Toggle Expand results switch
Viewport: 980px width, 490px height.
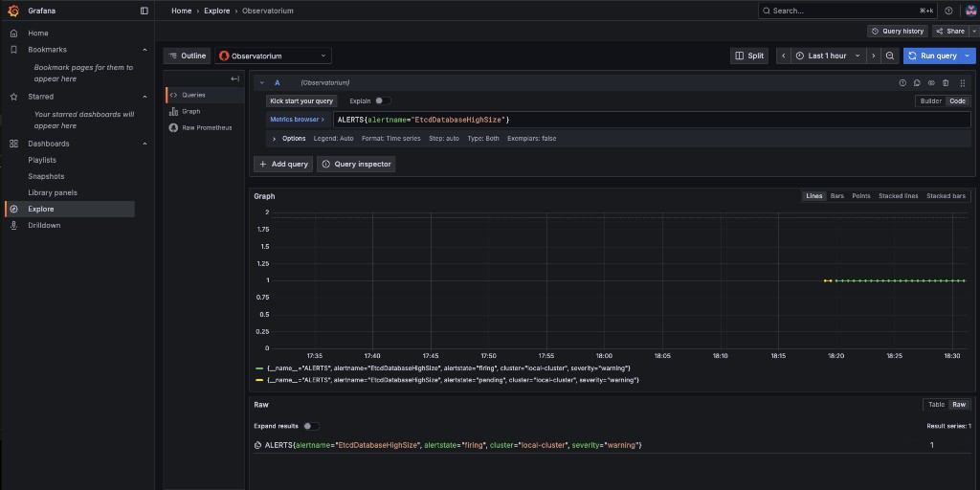point(311,426)
